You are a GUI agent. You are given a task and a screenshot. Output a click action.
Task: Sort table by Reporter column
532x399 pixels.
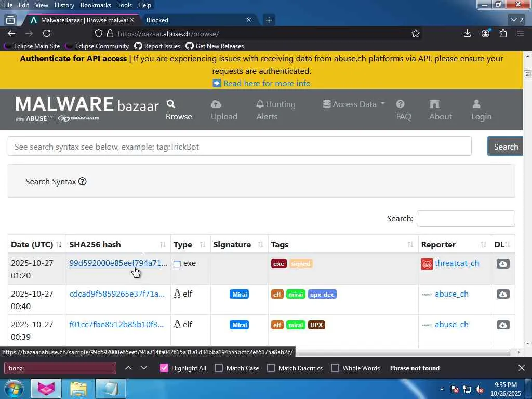pyautogui.click(x=454, y=244)
